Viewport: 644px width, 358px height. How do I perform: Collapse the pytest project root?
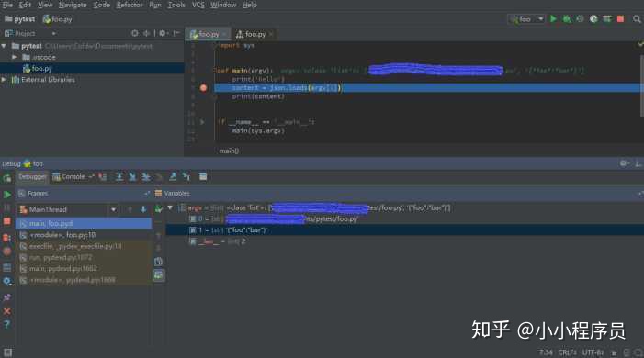pos(4,46)
